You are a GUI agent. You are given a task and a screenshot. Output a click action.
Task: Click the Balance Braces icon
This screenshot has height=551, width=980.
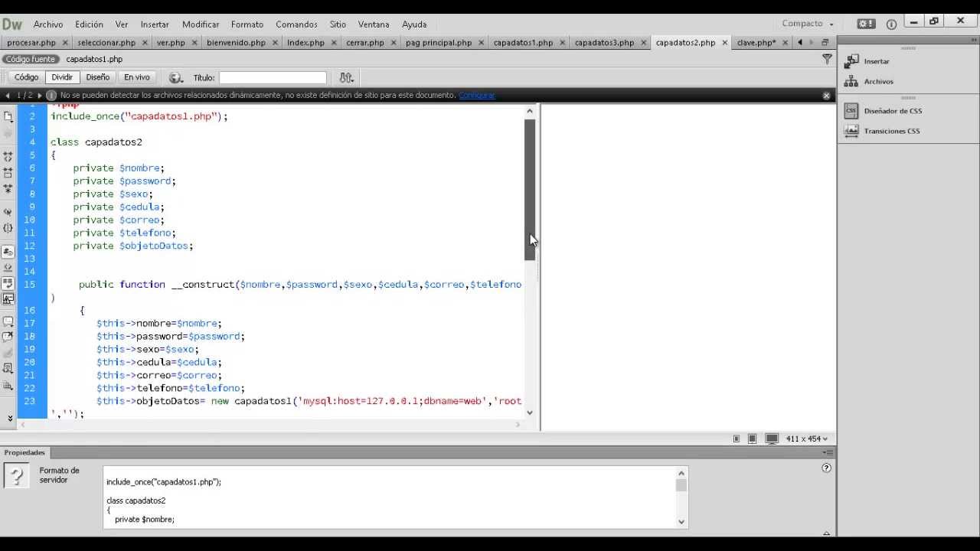(x=8, y=228)
